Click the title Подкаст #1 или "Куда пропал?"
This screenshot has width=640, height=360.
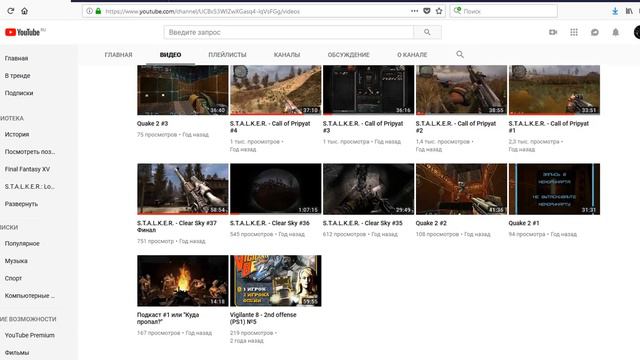click(168, 318)
